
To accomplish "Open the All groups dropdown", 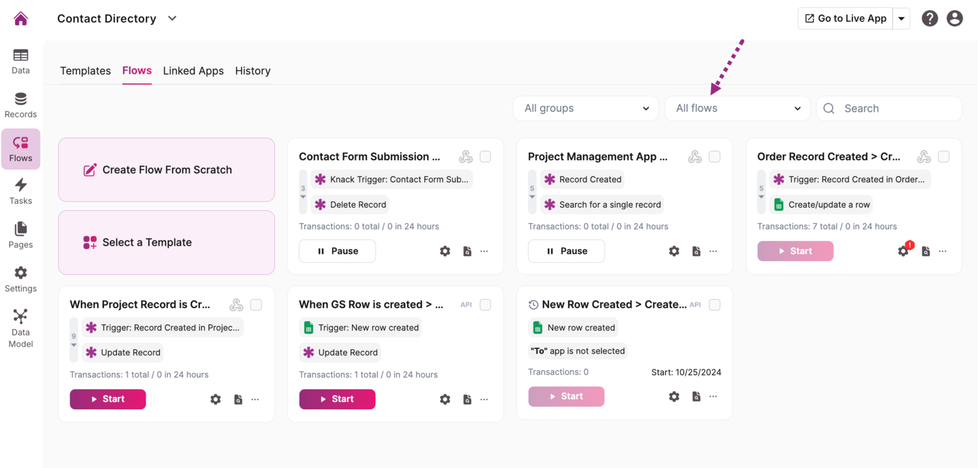I will [x=586, y=108].
